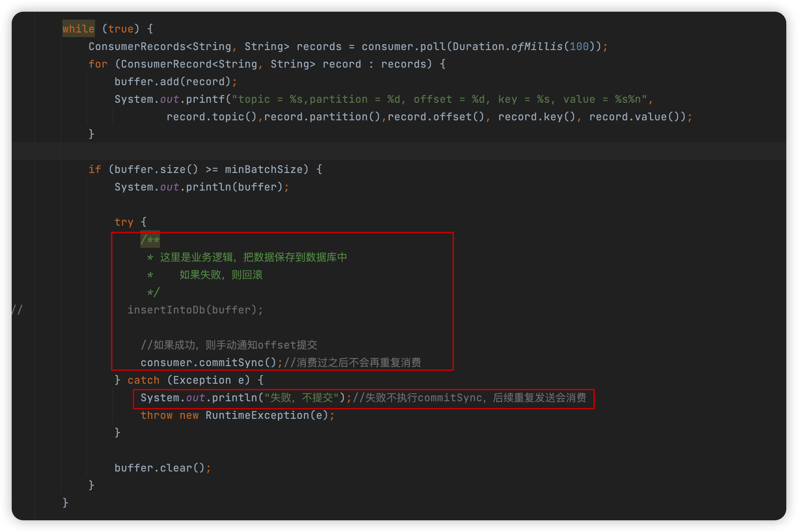Click 'buffer.size()' in the if condition
This screenshot has height=532, width=798.
(x=156, y=170)
